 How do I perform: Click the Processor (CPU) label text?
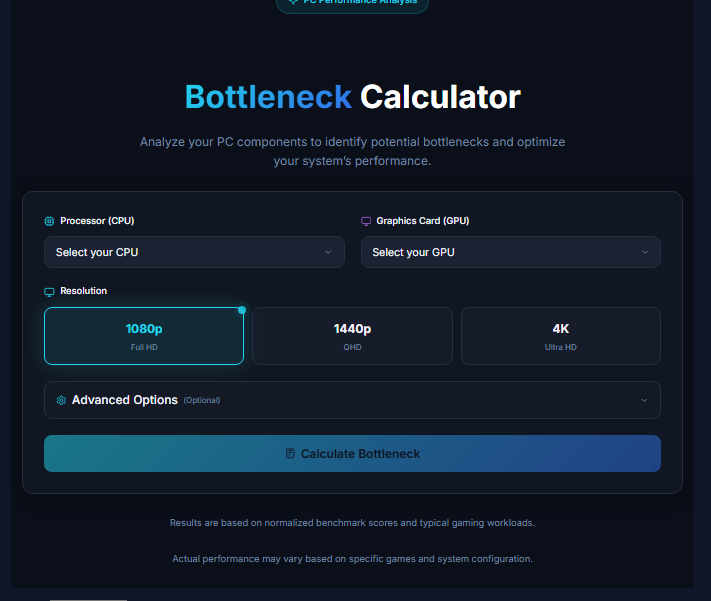click(99, 221)
